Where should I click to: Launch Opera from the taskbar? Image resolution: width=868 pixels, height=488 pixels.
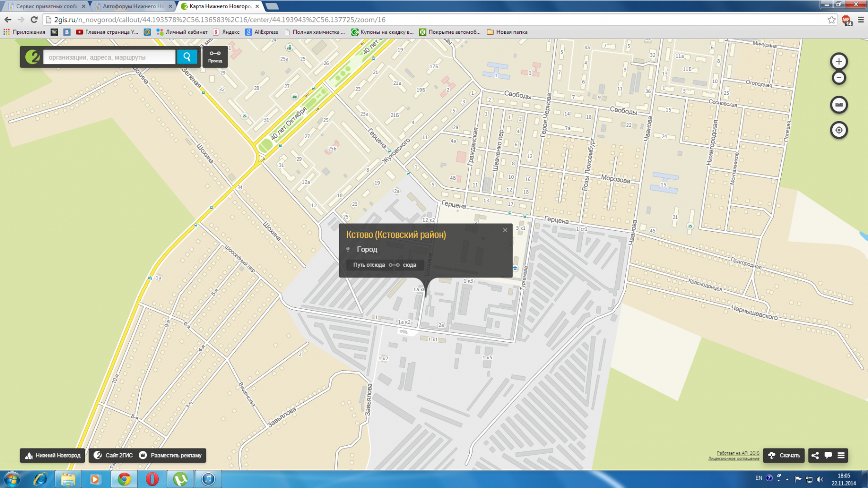point(152,479)
